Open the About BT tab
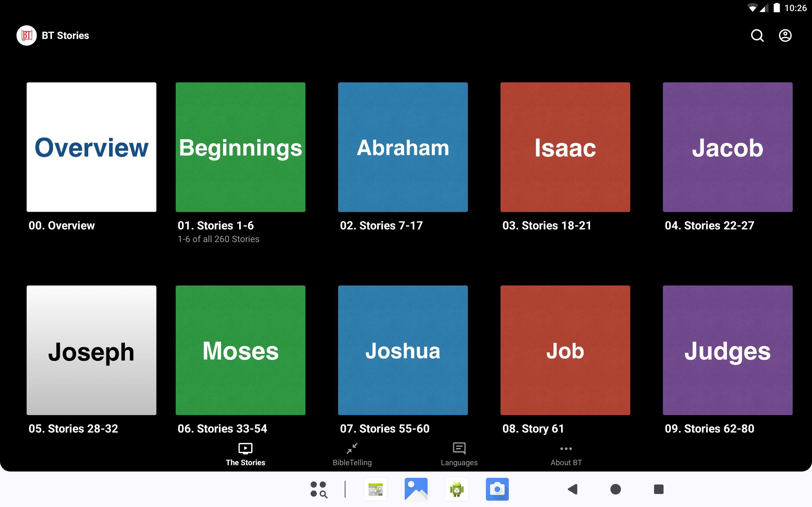 point(566,454)
